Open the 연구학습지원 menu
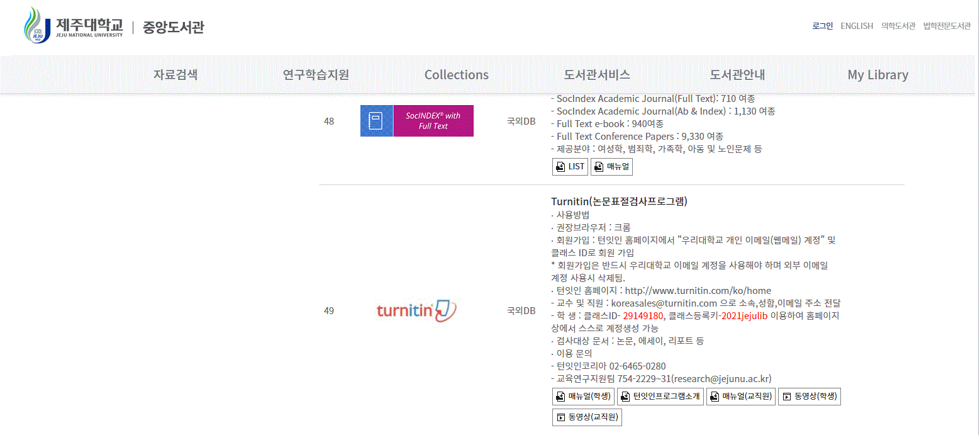Image resolution: width=980 pixels, height=435 pixels. click(315, 74)
